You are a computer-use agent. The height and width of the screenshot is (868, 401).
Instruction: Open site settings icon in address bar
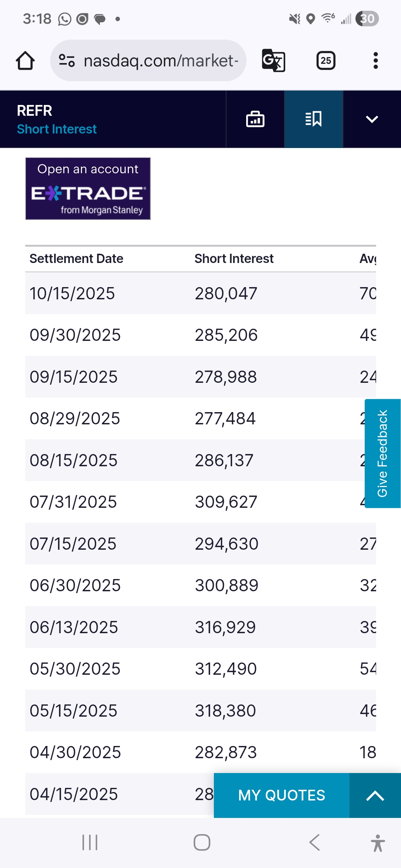67,60
